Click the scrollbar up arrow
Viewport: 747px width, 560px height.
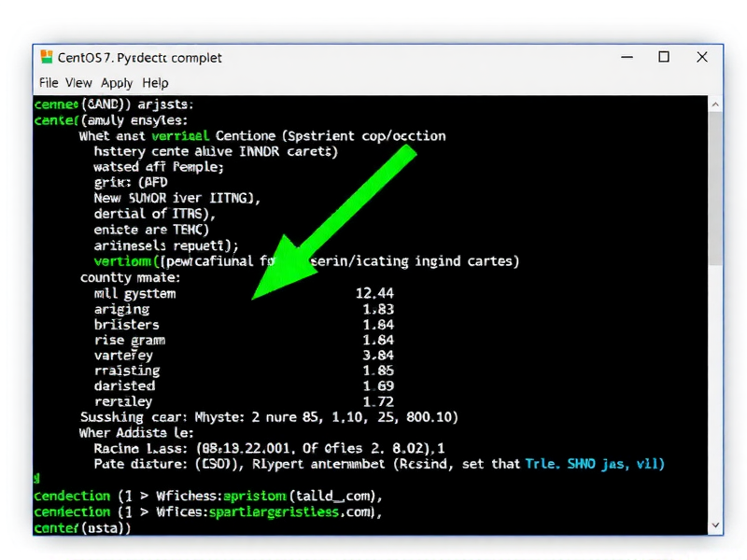(x=715, y=103)
